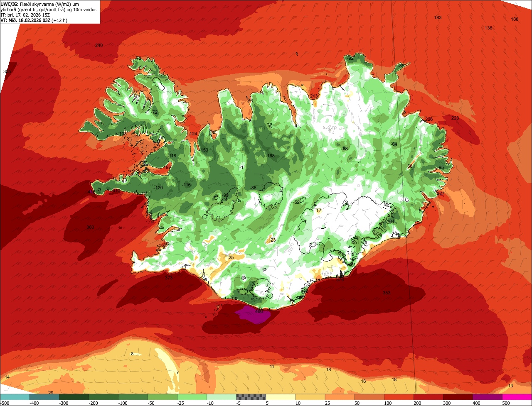Click the legend swatch between -100 and -50
The image size is (532, 406).
tap(133, 397)
